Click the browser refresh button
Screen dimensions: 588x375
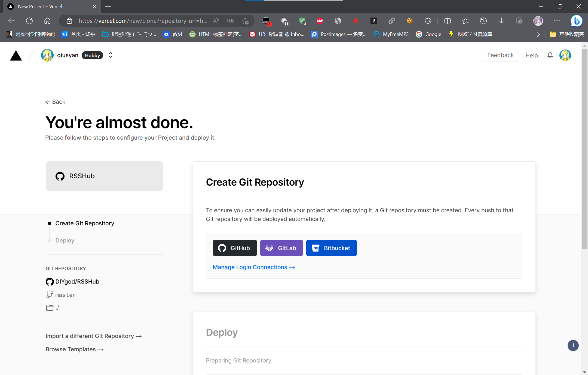coord(29,21)
